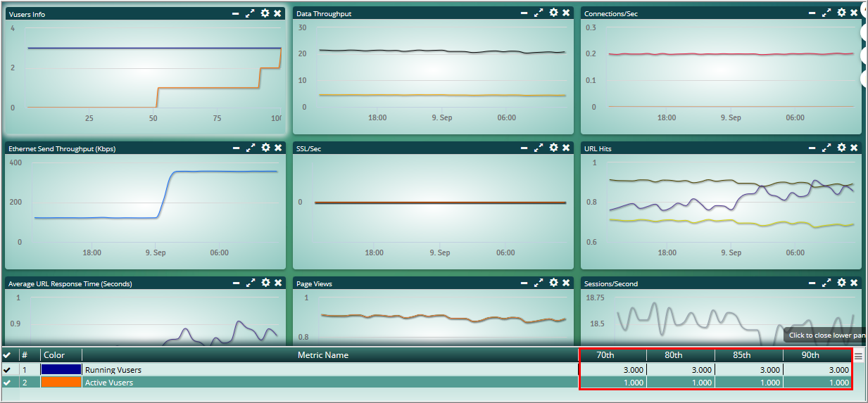Uncheck the Running Vusers metric row
This screenshot has height=403, width=868.
(x=7, y=370)
